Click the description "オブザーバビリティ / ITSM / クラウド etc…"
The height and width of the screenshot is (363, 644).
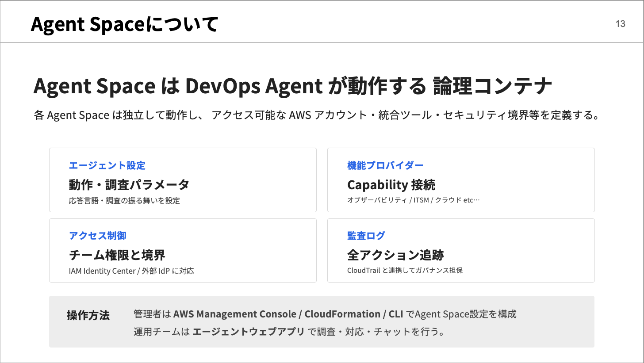point(414,200)
